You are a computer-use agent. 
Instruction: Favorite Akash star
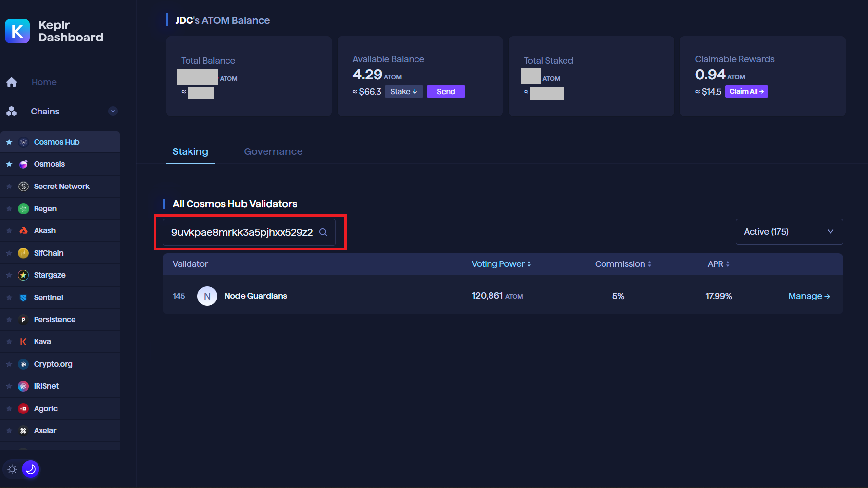click(9, 231)
